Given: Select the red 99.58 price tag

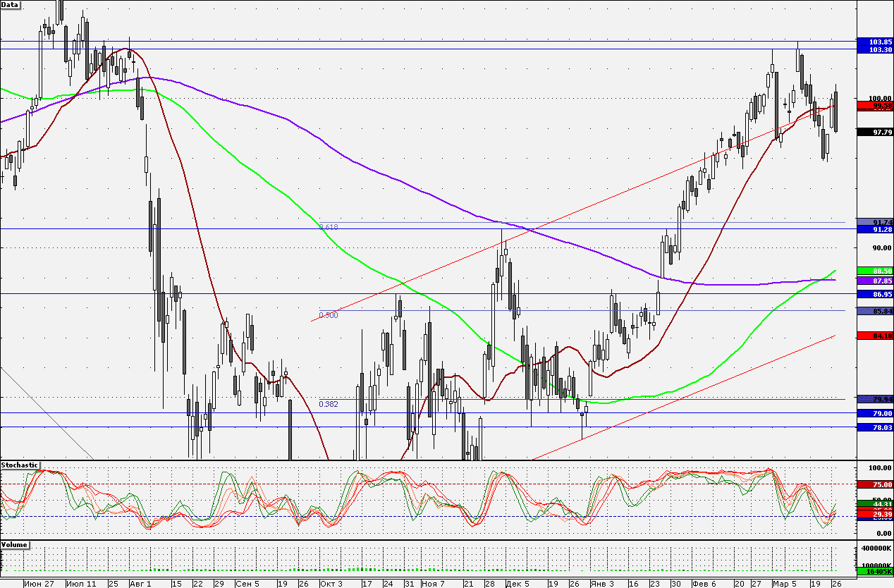Looking at the screenshot, I should [x=875, y=105].
